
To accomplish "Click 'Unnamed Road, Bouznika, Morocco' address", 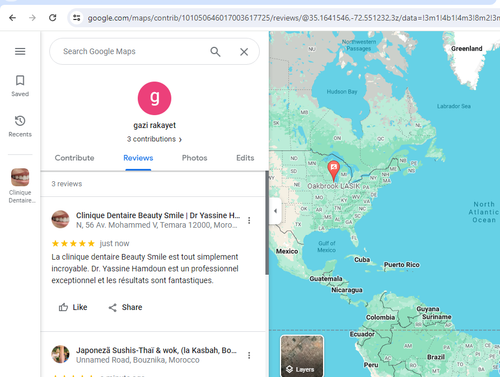I will (x=138, y=360).
